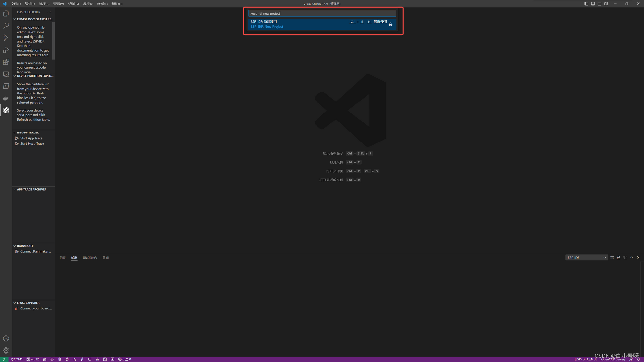Open the 转到(G) menu
Image resolution: width=644 pixels, height=362 pixels.
pyautogui.click(x=73, y=4)
